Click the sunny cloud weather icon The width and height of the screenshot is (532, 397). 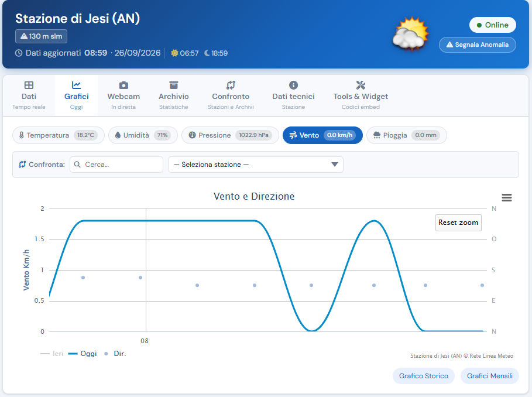coord(410,35)
